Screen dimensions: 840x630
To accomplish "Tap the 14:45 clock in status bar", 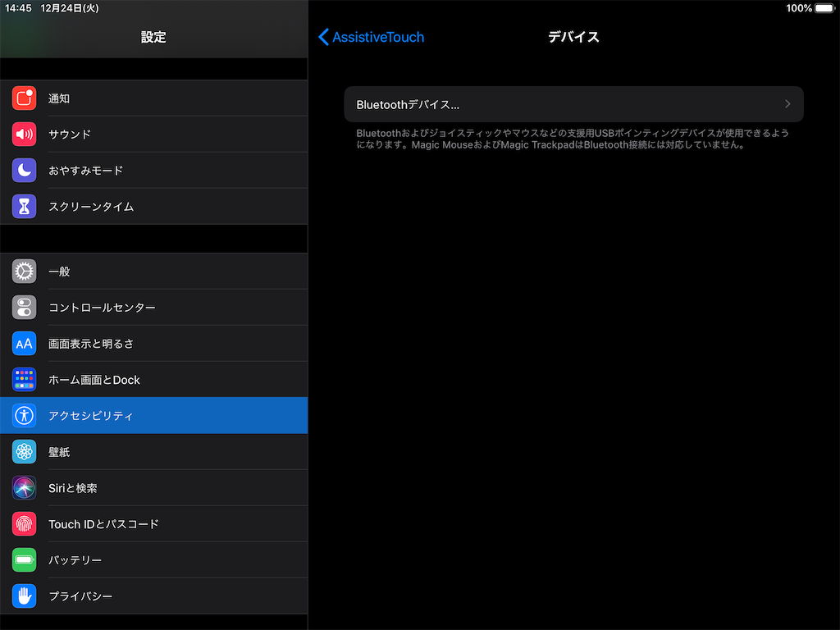I will [18, 8].
